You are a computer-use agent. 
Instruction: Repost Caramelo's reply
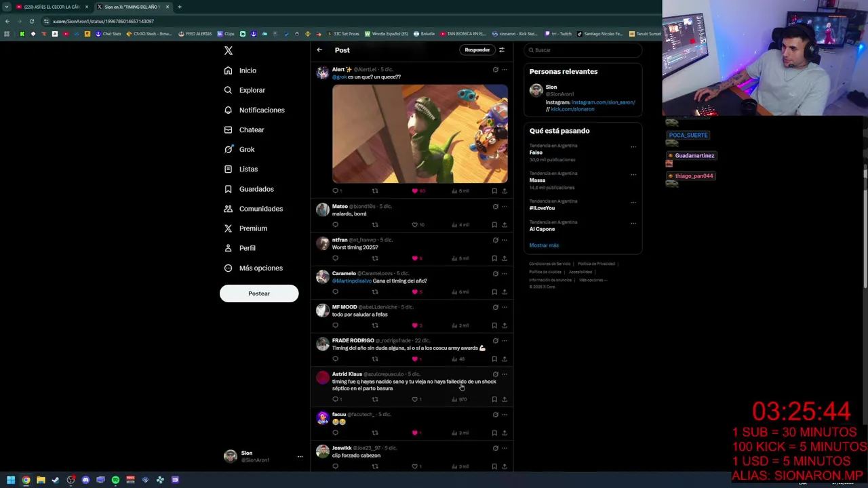375,291
